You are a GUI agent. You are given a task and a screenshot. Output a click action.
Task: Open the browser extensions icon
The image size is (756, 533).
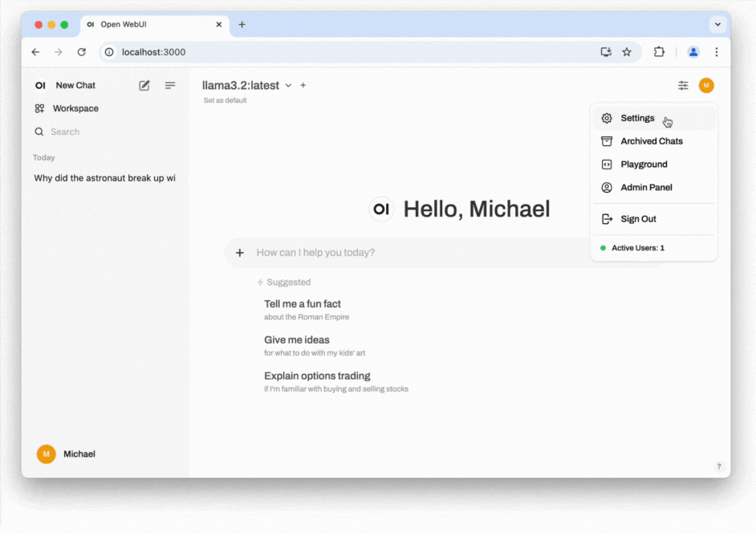[659, 51]
